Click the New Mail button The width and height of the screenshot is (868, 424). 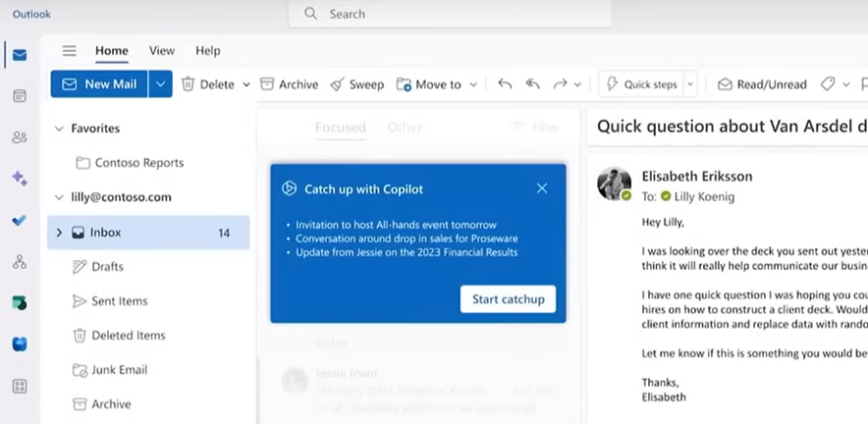99,84
